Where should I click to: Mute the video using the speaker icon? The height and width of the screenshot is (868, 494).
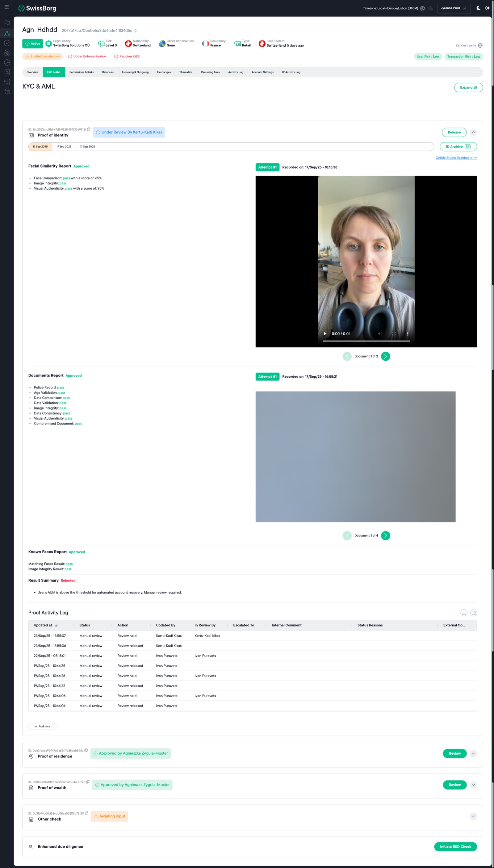pyautogui.click(x=380, y=333)
